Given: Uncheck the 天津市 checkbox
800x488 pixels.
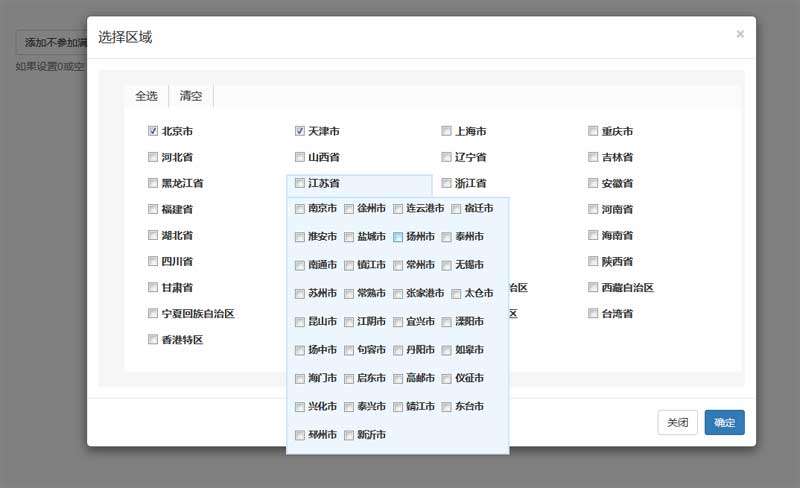Looking at the screenshot, I should tap(300, 131).
